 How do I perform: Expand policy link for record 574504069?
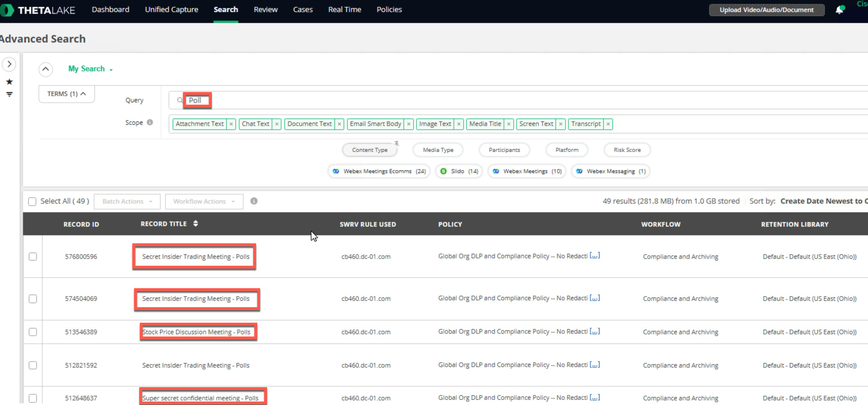pos(594,298)
